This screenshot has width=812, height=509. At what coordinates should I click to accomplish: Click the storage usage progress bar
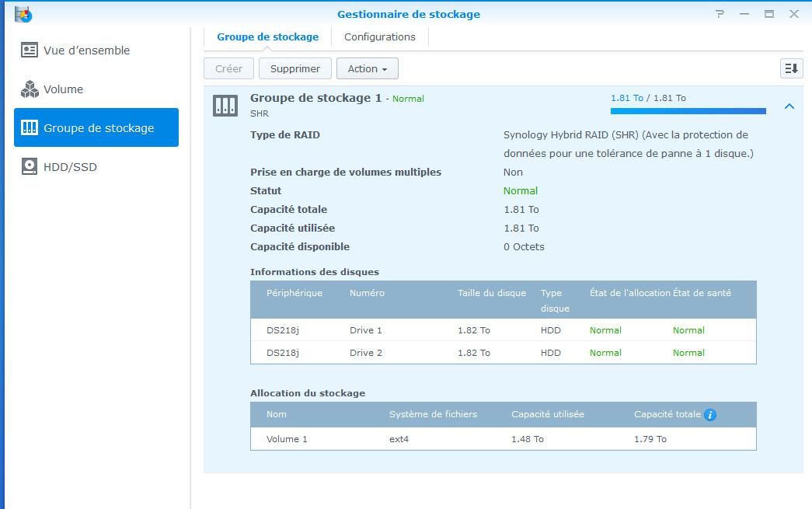[688, 111]
